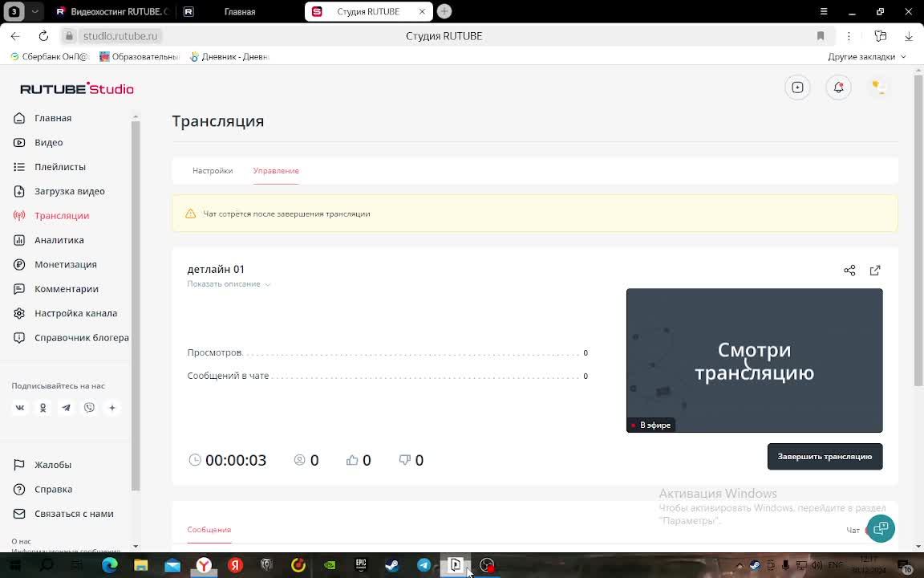Open the notifications bell

point(838,88)
